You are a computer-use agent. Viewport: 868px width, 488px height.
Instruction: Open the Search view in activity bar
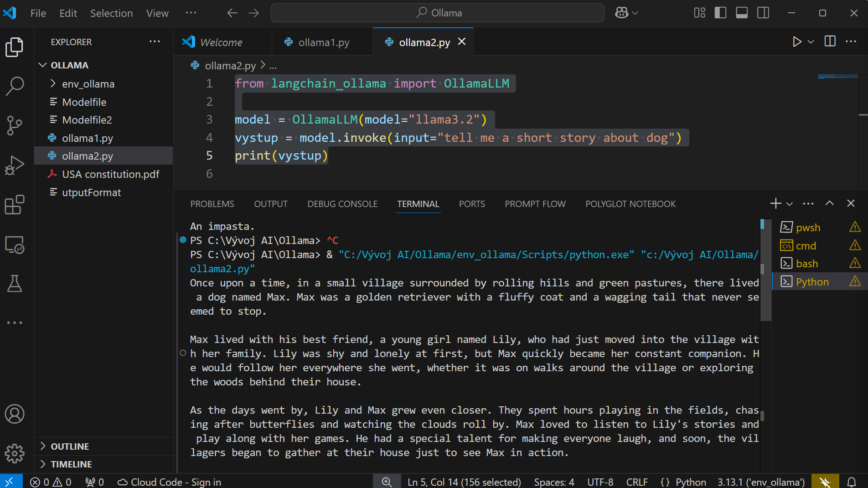click(x=15, y=86)
